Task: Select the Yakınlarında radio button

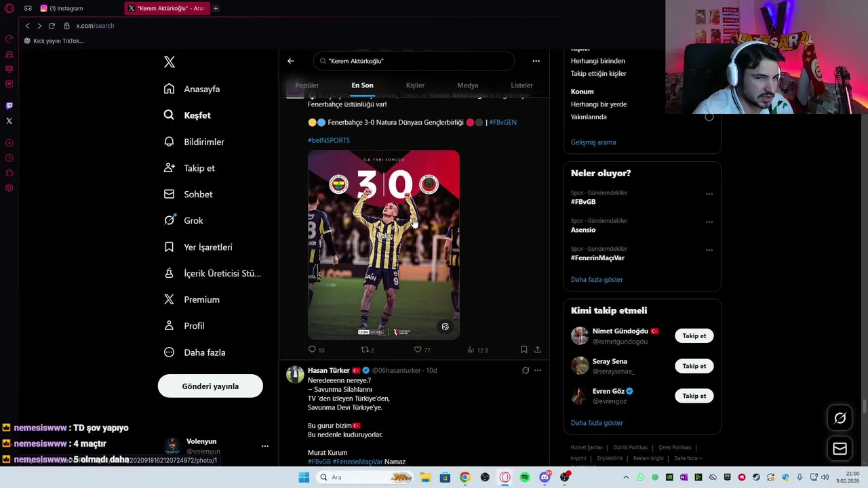Action: (x=709, y=117)
